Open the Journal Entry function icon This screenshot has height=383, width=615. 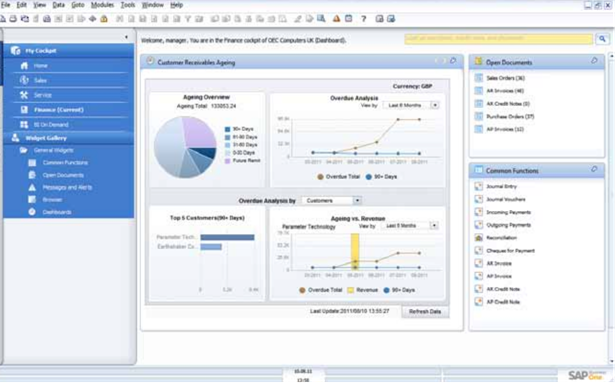[x=479, y=186]
